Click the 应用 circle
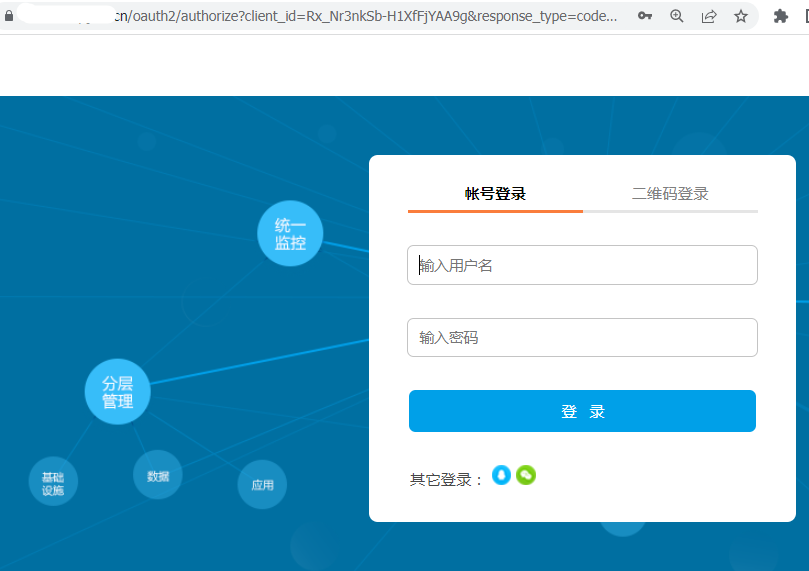The height and width of the screenshot is (571, 809). click(x=262, y=485)
